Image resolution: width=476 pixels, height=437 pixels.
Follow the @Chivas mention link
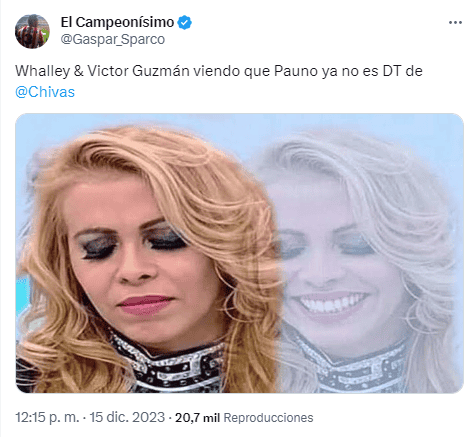point(45,92)
